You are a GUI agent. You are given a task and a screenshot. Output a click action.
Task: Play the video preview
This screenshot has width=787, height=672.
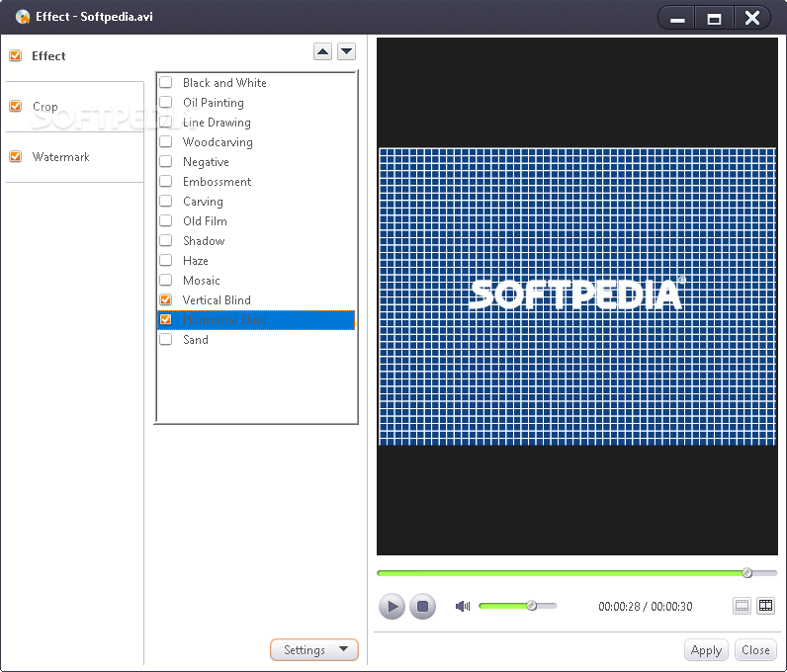tap(392, 606)
